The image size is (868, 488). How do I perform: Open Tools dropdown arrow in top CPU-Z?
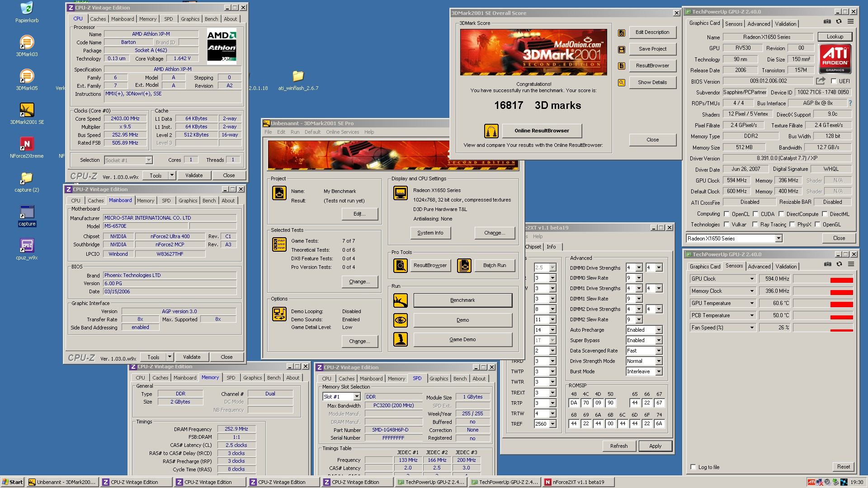coord(171,175)
